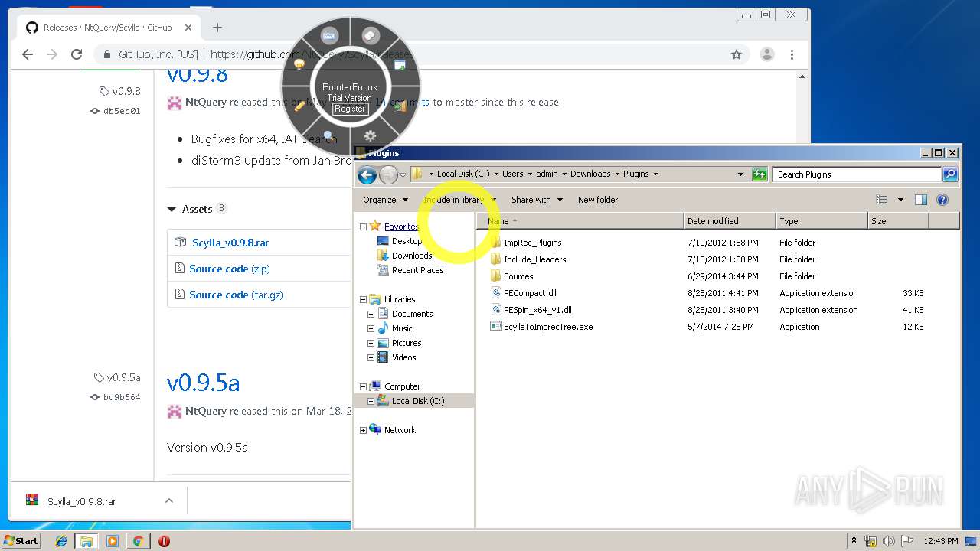Bookmark this page with star icon
The image size is (980, 551).
coord(737,54)
